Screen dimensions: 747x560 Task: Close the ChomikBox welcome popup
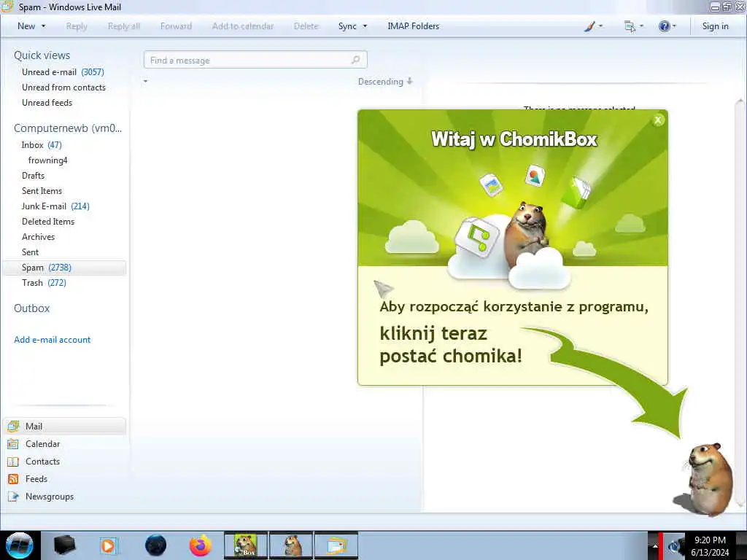tap(658, 120)
